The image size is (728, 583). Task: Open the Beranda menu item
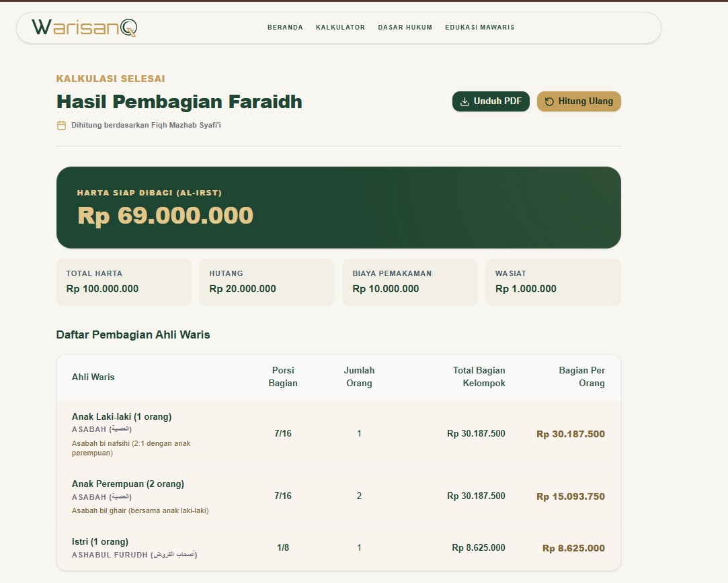click(x=285, y=28)
